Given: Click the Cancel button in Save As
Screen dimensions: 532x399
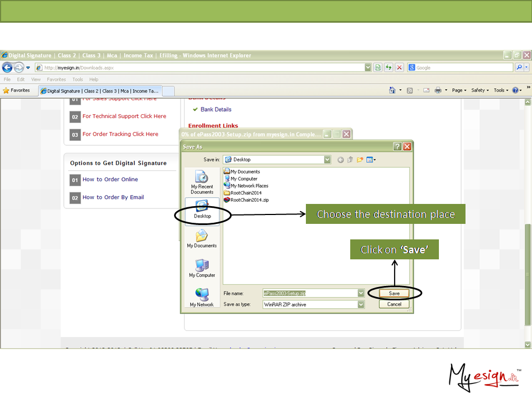Looking at the screenshot, I should tap(394, 304).
